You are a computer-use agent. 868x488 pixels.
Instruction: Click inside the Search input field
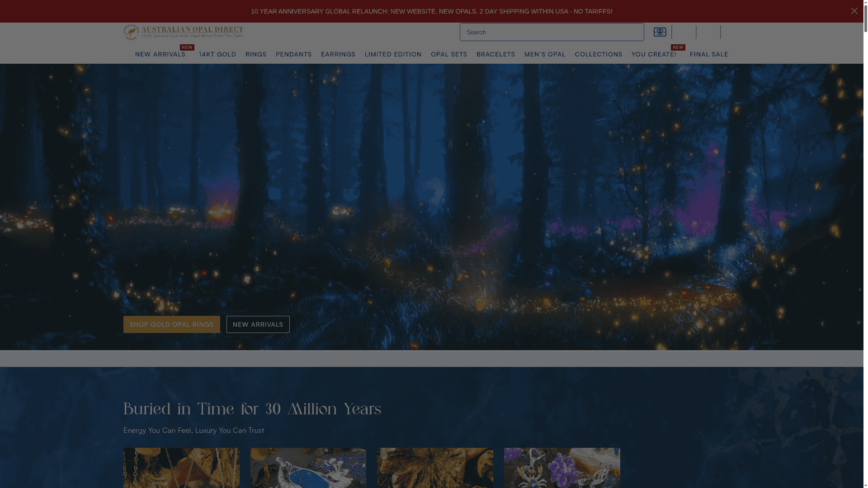pos(552,32)
